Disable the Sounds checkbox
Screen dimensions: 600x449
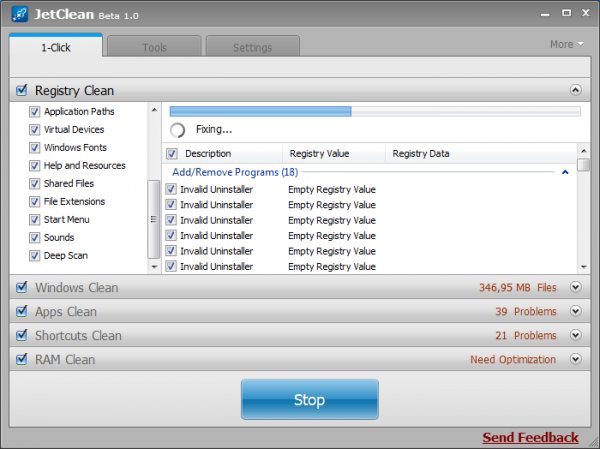coord(34,238)
